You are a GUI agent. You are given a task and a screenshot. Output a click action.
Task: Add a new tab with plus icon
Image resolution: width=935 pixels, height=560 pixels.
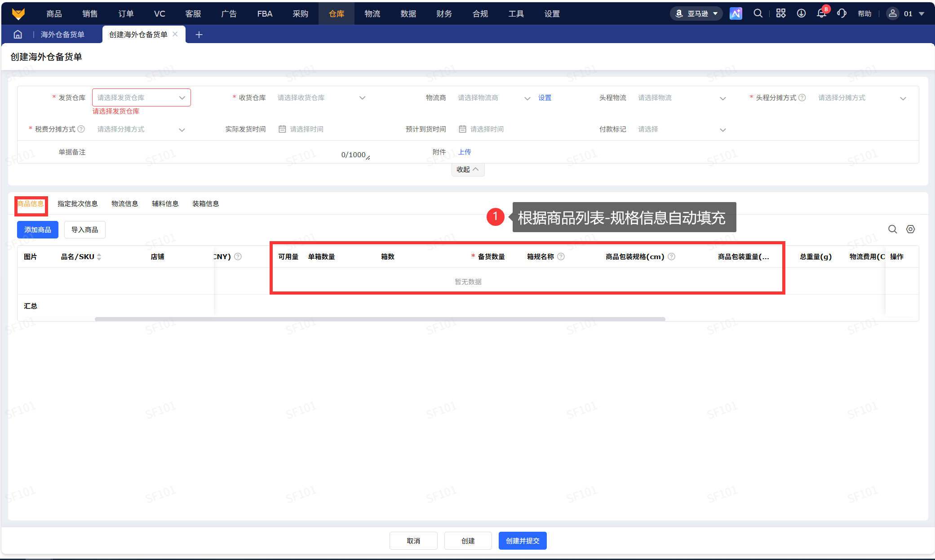(199, 35)
